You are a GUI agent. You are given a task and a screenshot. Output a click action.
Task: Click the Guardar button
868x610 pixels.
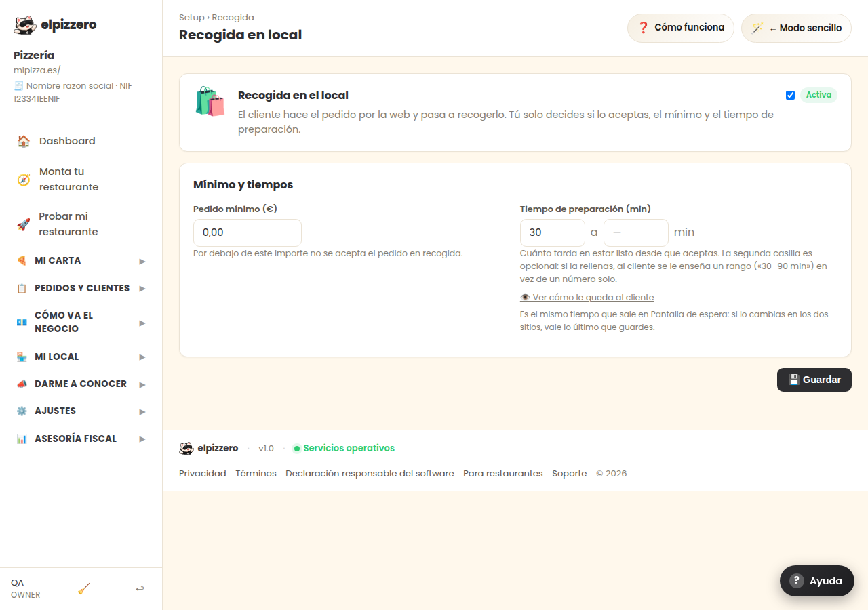coord(814,380)
